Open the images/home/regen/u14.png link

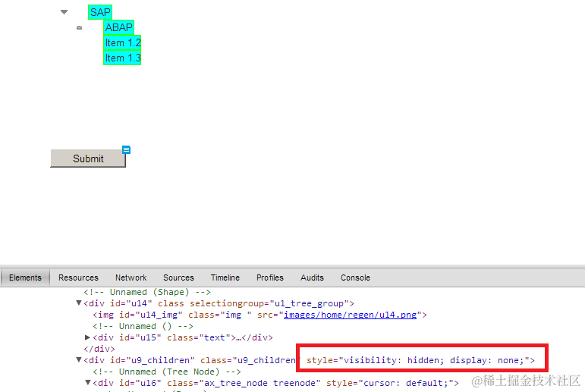(350, 315)
